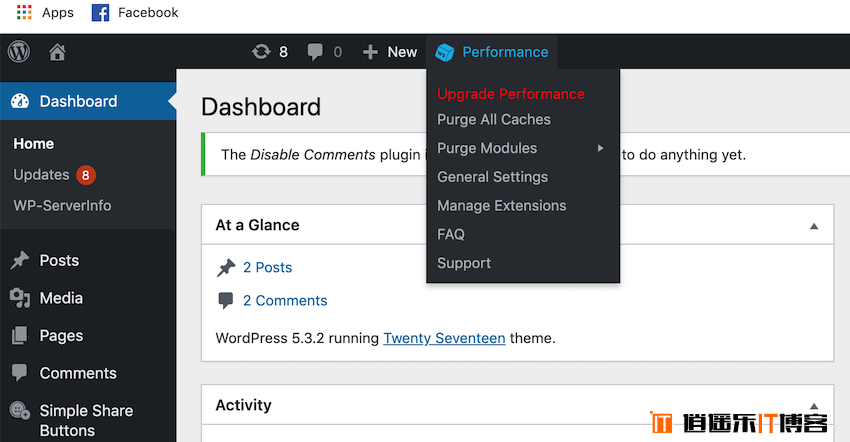Screen dimensions: 850x442
Task: Open FAQ from Performance menu
Action: coord(451,234)
